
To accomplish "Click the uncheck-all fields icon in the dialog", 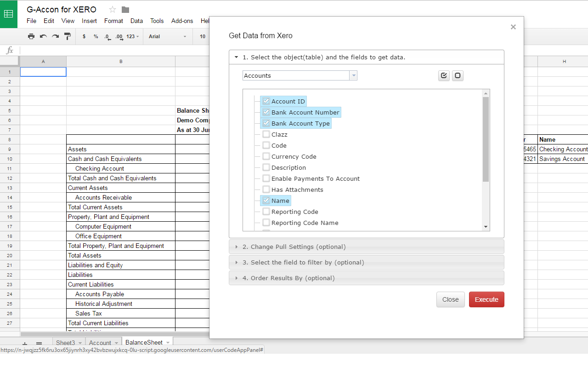I will [x=458, y=75].
